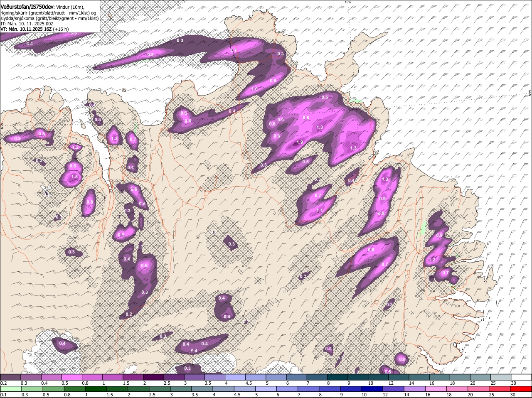Image resolution: width=532 pixels, height=398 pixels.
Task: Click the 12 tick label on lower scale
Action: (385, 395)
